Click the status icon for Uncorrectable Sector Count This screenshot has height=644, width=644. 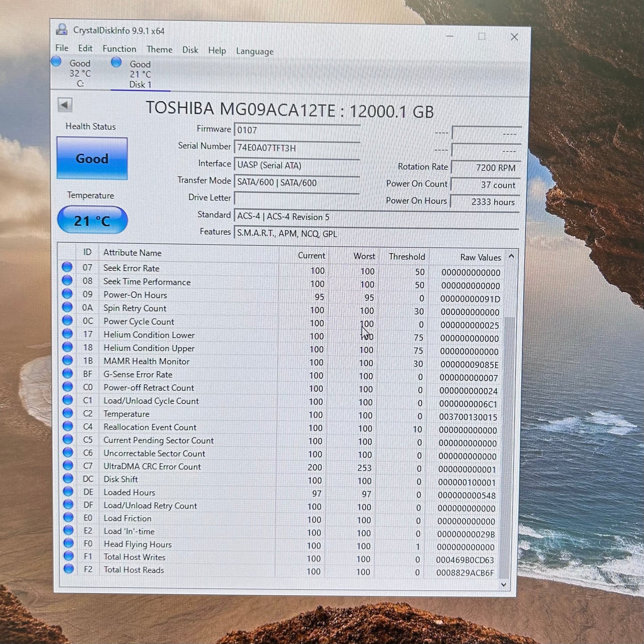pyautogui.click(x=68, y=452)
